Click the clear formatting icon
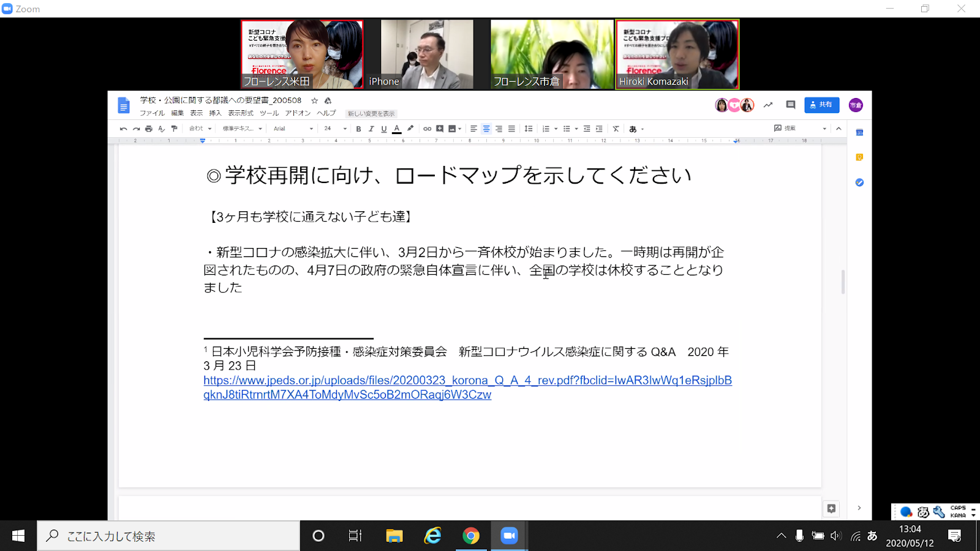Viewport: 980px width, 551px height. pyautogui.click(x=616, y=129)
